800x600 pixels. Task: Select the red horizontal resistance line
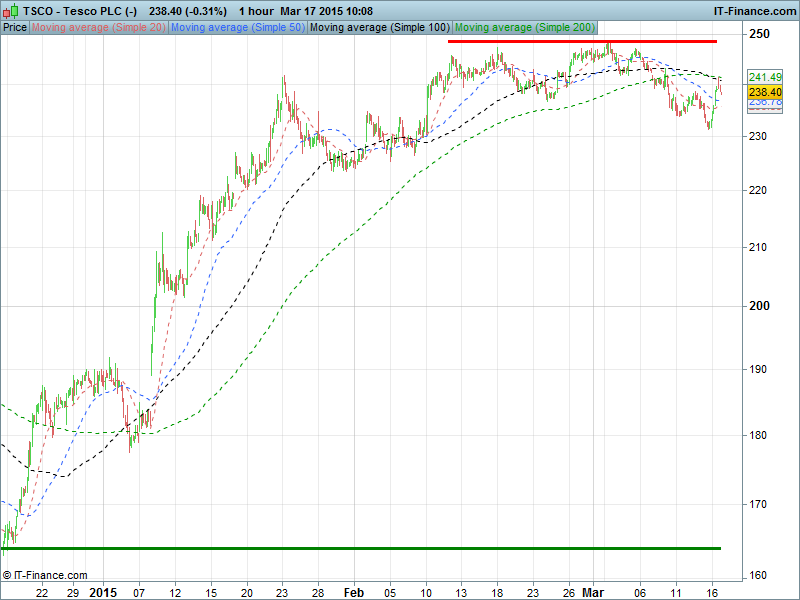pos(582,41)
